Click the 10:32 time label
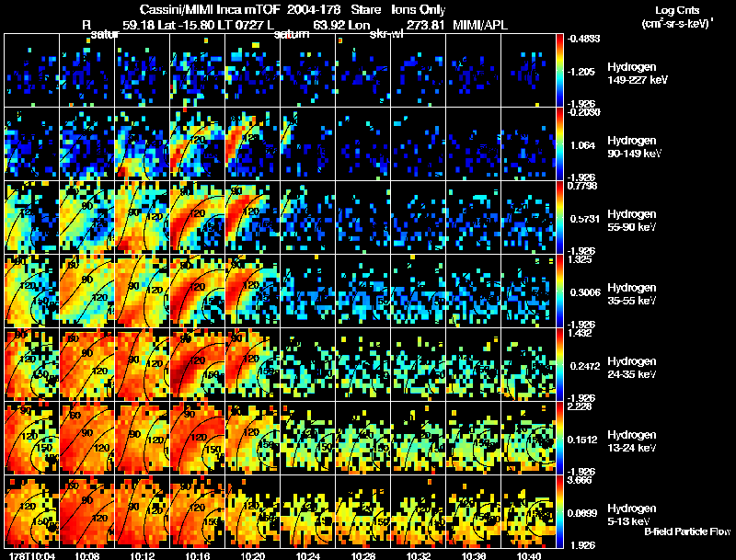 [419, 555]
